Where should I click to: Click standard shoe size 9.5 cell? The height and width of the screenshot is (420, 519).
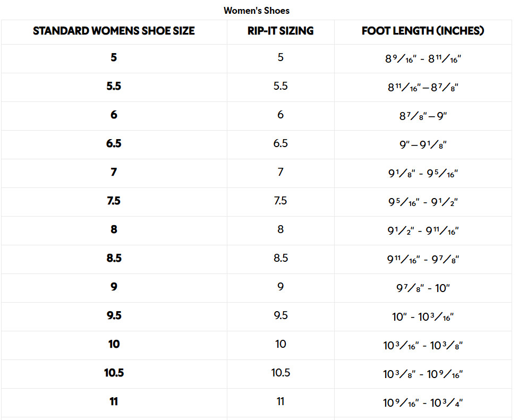click(114, 315)
